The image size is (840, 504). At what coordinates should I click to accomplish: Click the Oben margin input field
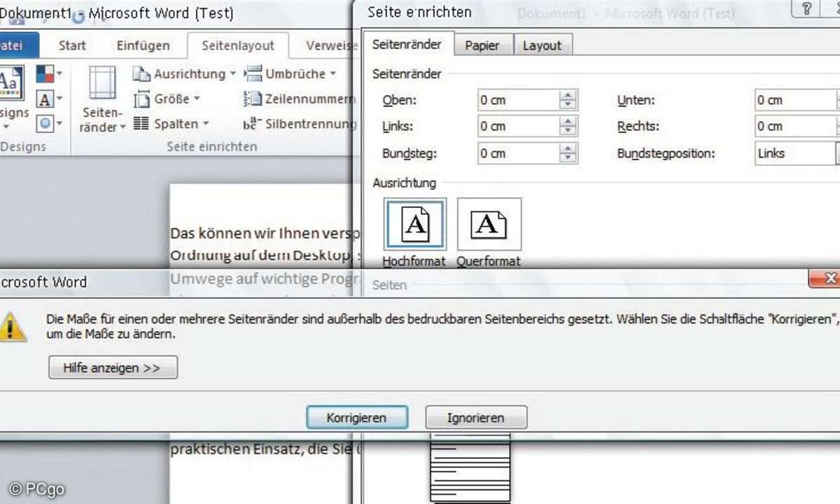(518, 100)
